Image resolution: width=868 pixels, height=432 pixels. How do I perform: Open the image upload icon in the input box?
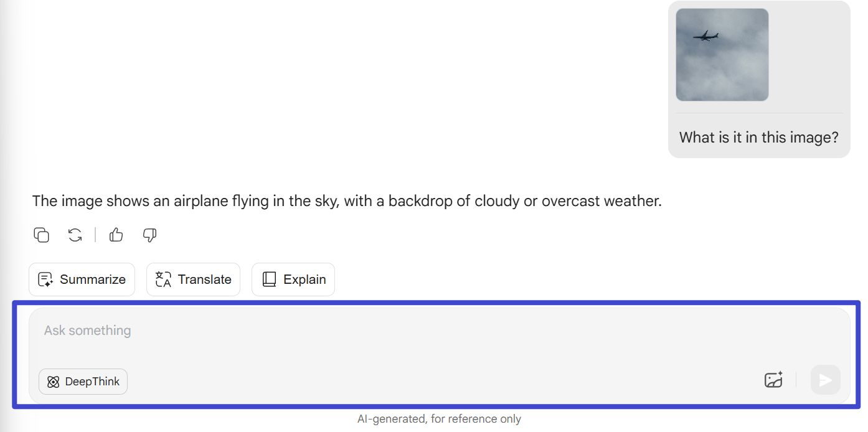(773, 380)
